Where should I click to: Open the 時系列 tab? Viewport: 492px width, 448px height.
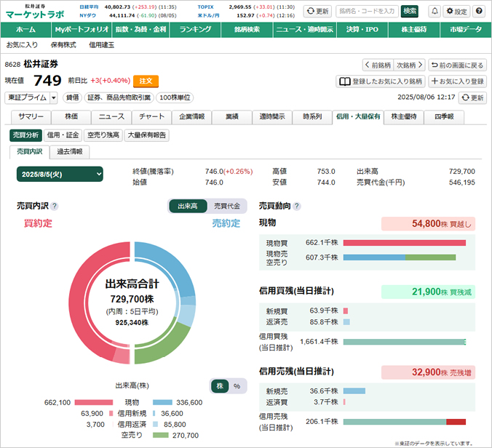(x=312, y=117)
